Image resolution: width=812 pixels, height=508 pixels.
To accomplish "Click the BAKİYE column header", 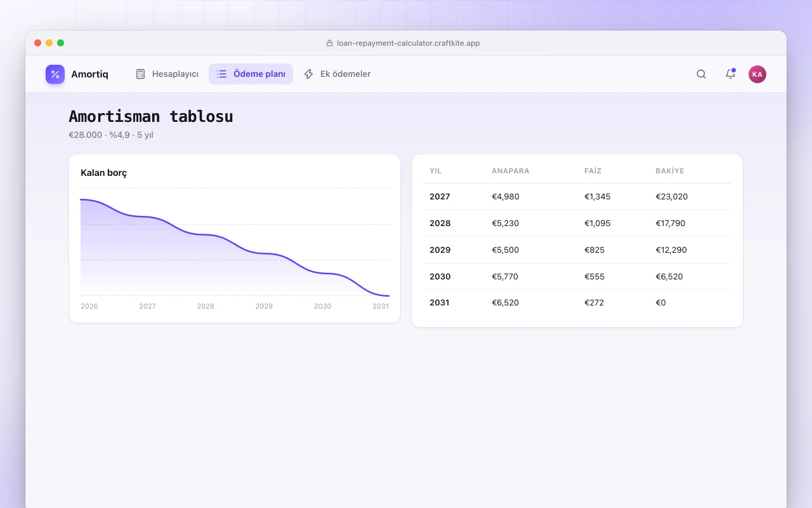I will click(670, 171).
